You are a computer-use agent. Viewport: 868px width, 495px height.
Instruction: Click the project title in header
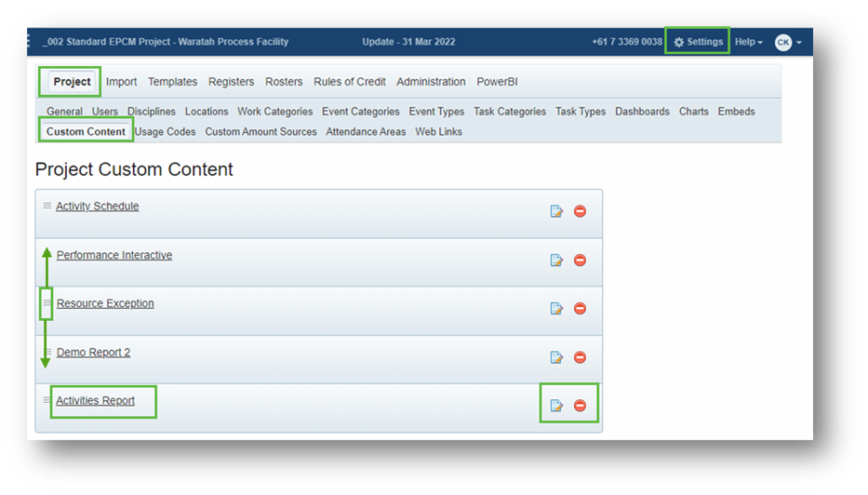(166, 42)
